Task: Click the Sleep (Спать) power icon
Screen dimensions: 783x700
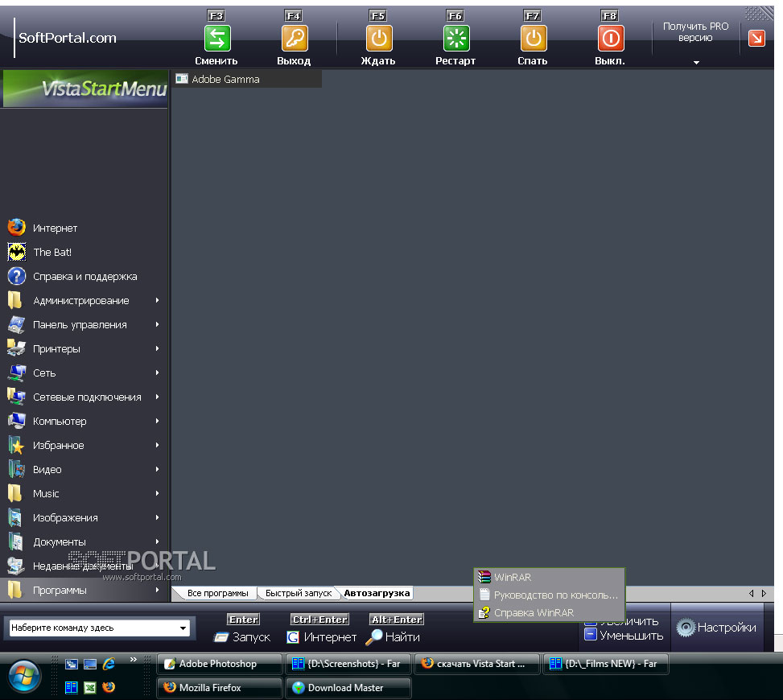Action: click(534, 39)
